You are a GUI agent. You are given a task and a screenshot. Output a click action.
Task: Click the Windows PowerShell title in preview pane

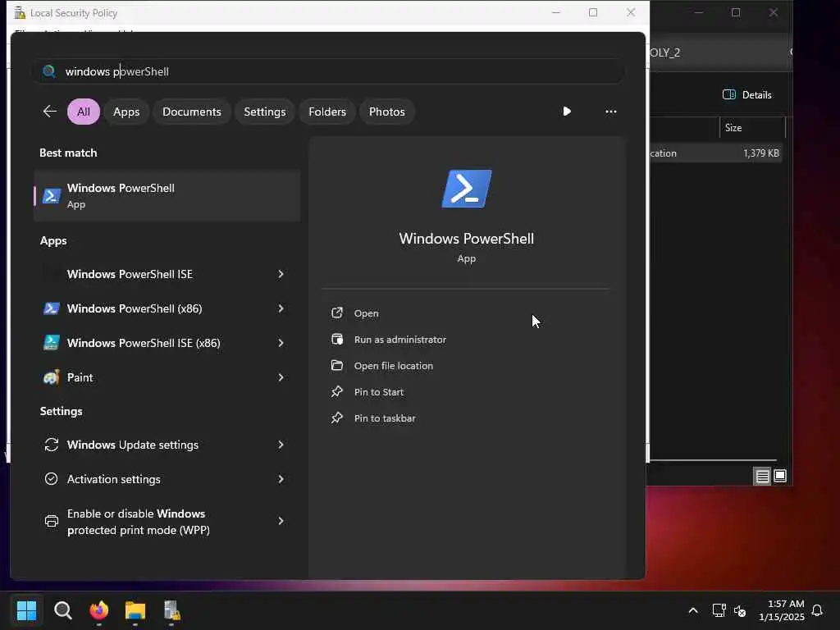(x=467, y=239)
